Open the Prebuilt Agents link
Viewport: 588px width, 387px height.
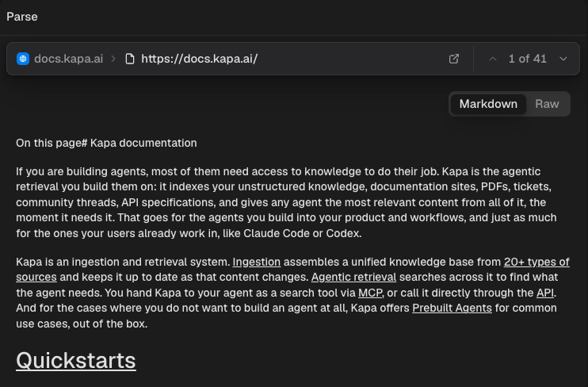[452, 308]
